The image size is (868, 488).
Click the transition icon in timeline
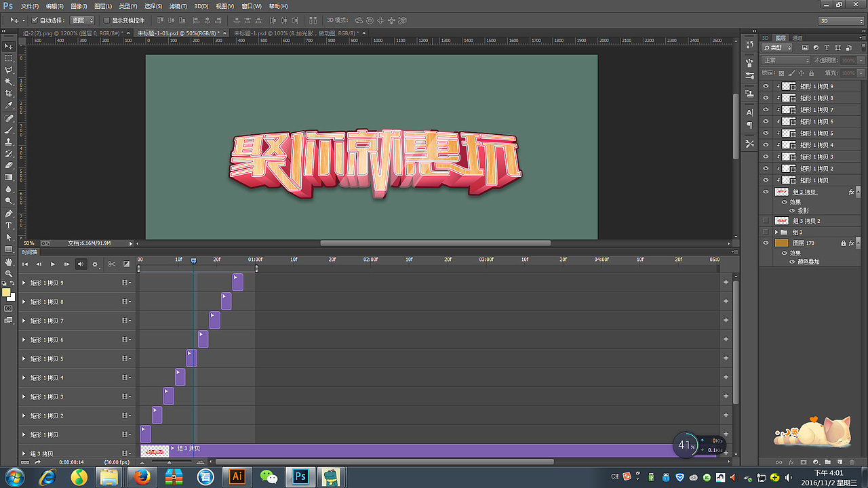coord(126,264)
